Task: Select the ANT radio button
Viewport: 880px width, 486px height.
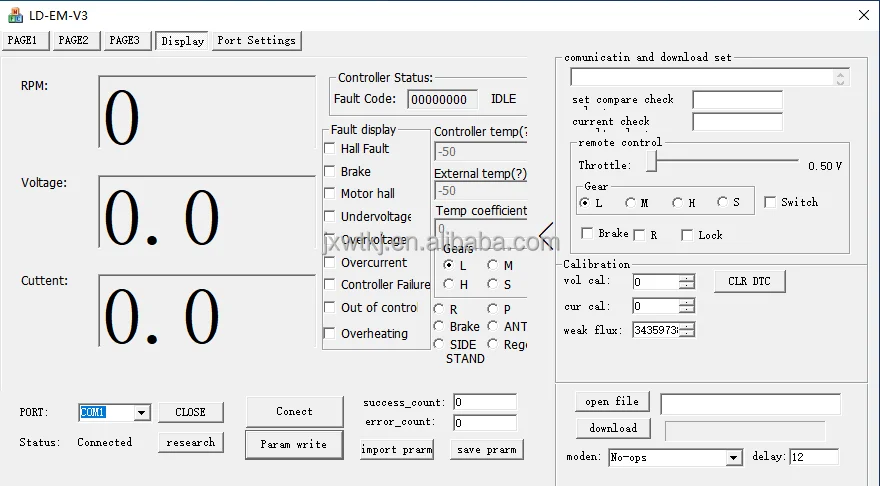Action: pyautogui.click(x=493, y=326)
